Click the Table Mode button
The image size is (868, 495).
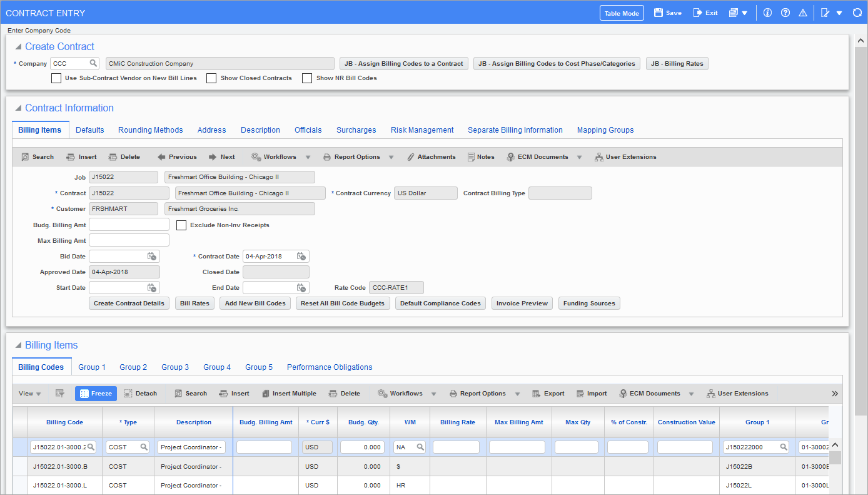[x=622, y=13]
